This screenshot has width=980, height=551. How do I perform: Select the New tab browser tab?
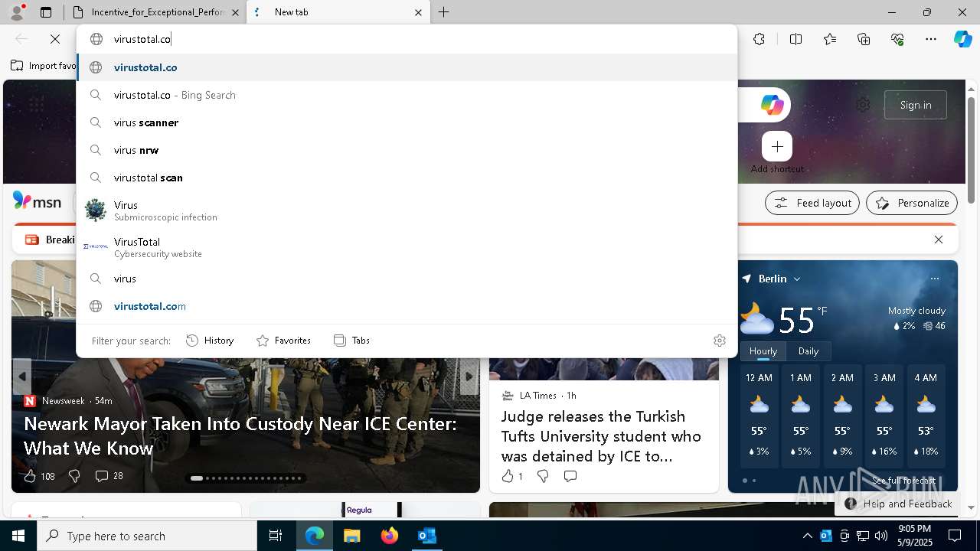point(337,12)
